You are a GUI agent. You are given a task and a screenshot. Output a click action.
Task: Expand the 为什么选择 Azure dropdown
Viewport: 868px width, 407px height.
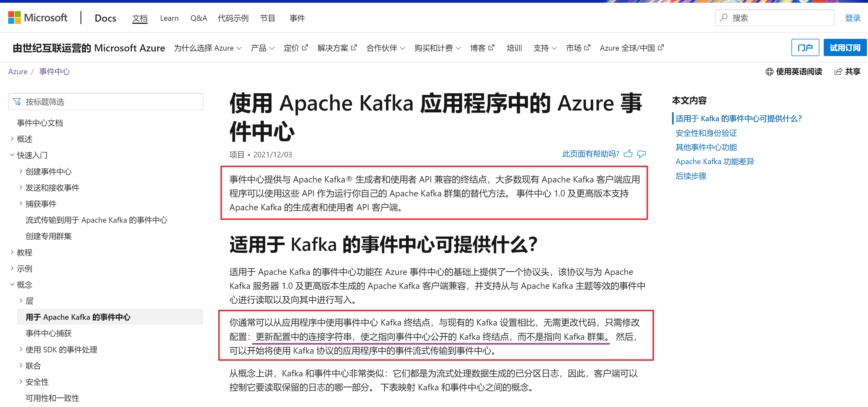pyautogui.click(x=207, y=48)
